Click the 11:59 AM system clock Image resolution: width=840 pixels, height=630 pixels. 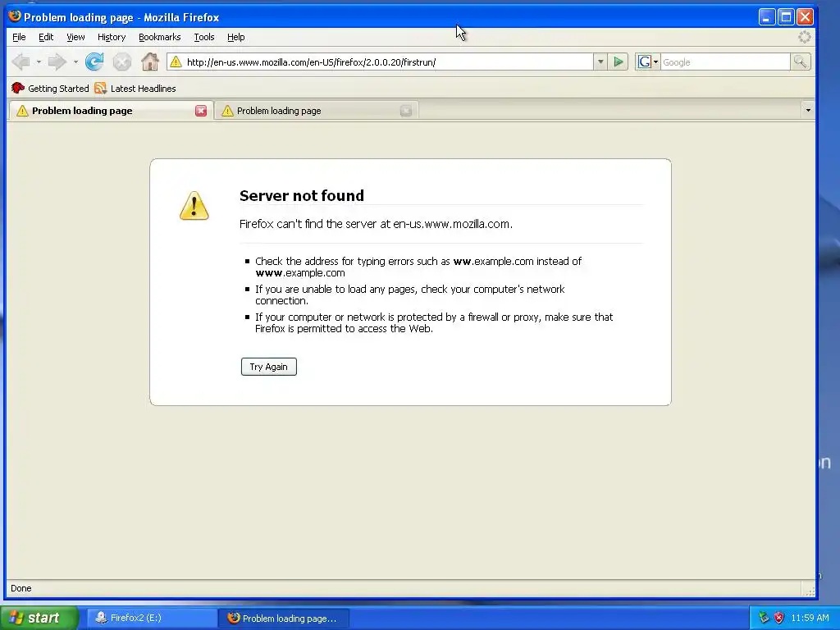click(x=810, y=618)
